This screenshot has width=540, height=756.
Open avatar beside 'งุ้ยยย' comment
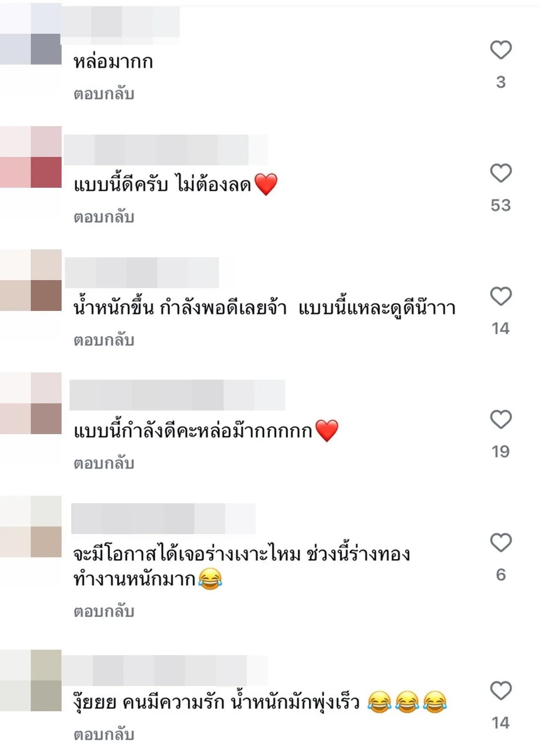pos(31,680)
